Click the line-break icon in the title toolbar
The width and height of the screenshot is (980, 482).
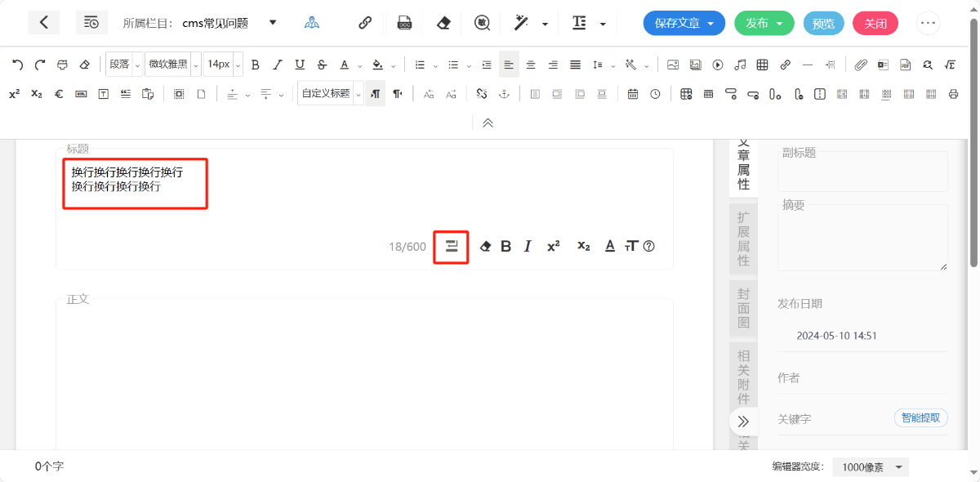[451, 246]
